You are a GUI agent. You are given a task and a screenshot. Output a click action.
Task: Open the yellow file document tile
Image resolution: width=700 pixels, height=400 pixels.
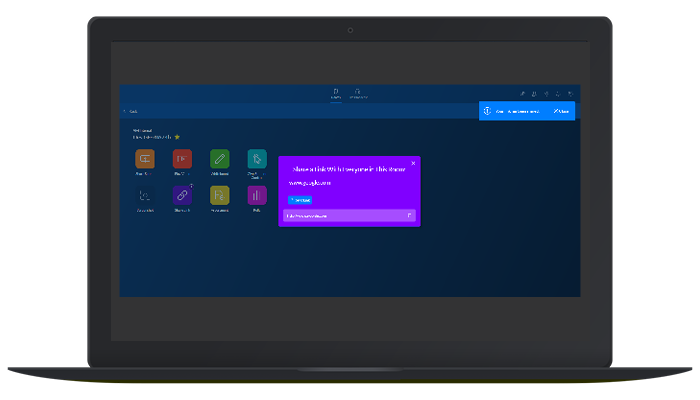point(219,196)
